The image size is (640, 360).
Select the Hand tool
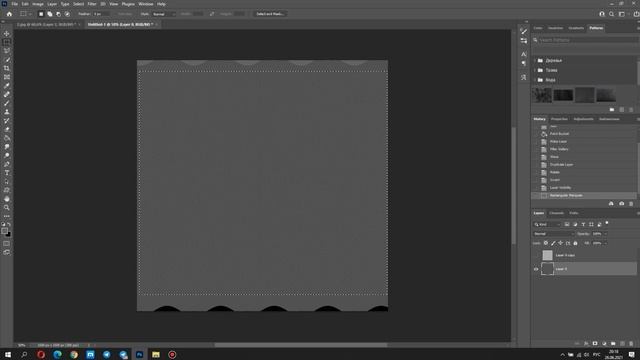[7, 199]
